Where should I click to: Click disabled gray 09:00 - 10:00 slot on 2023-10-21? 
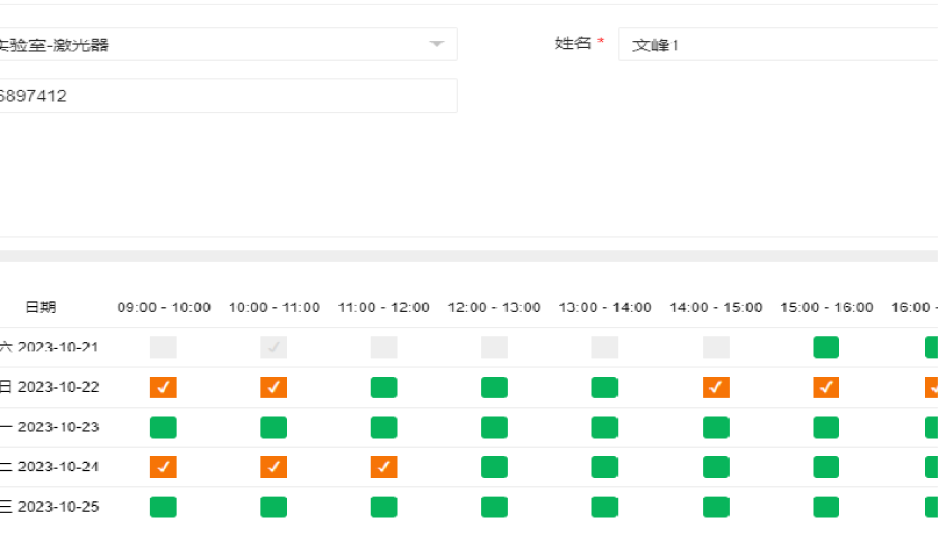(x=163, y=347)
